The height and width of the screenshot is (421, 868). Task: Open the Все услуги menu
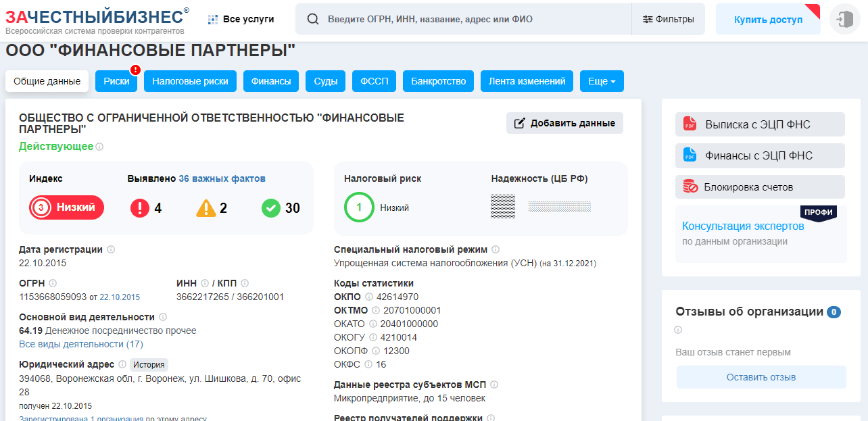(241, 19)
